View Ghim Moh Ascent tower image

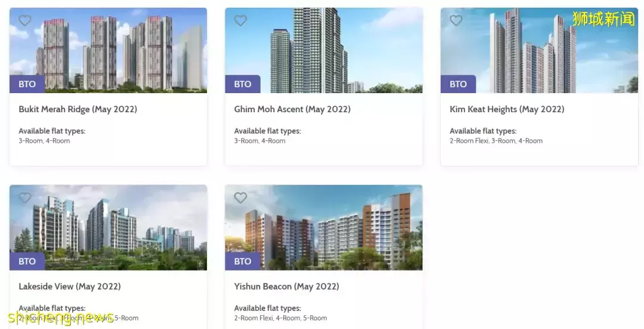[x=324, y=50]
